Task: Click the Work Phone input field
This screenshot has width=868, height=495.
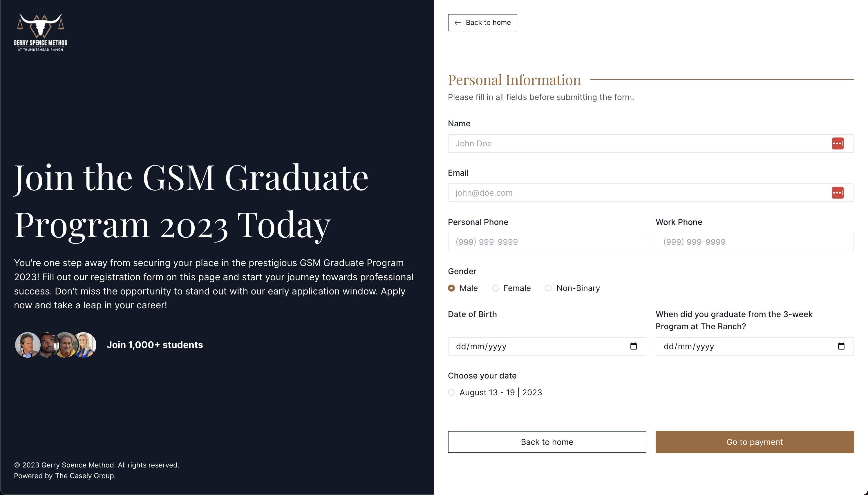Action: point(754,242)
